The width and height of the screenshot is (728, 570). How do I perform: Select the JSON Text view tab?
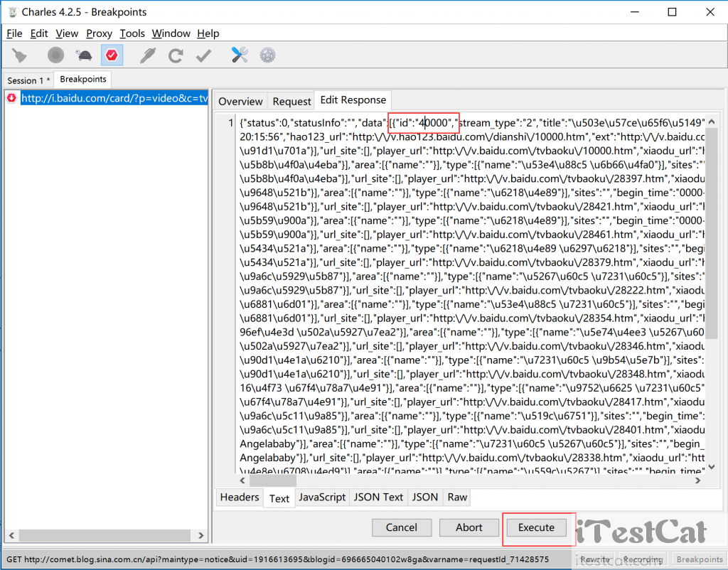click(x=378, y=498)
